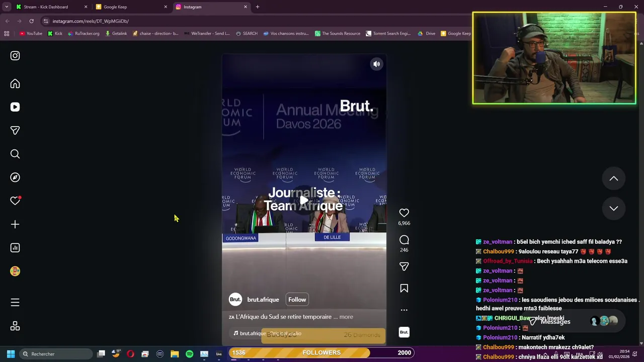Open the Drive bookmark
Image resolution: width=644 pixels, height=362 pixels.
(x=426, y=34)
